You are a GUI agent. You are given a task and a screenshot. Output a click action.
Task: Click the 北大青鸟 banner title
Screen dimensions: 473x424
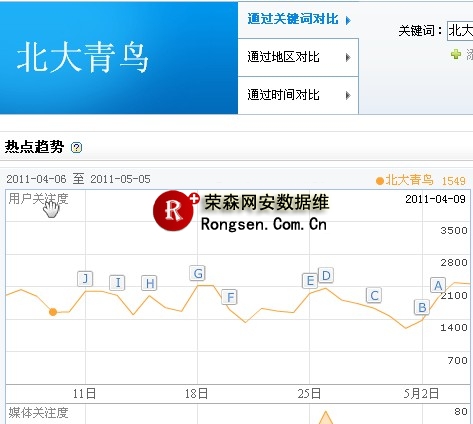pos(82,58)
